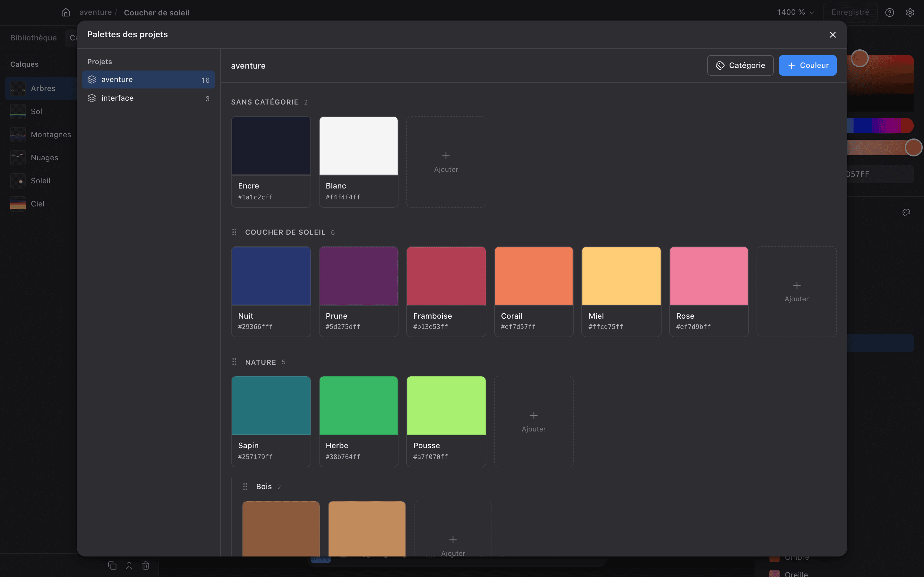Select the aventure project in list
924x577 pixels.
[x=149, y=79]
